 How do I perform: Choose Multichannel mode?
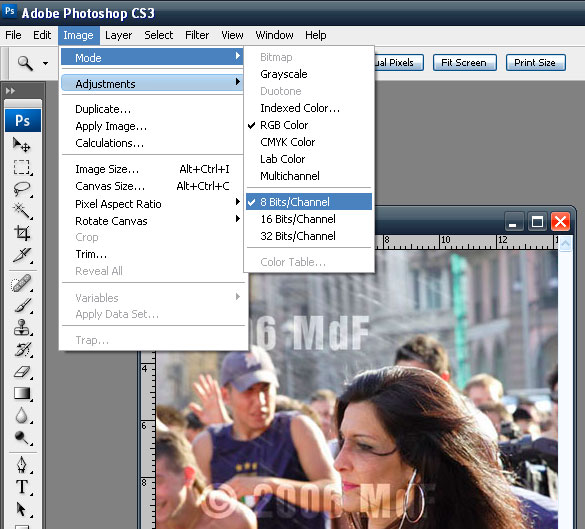coord(309,176)
